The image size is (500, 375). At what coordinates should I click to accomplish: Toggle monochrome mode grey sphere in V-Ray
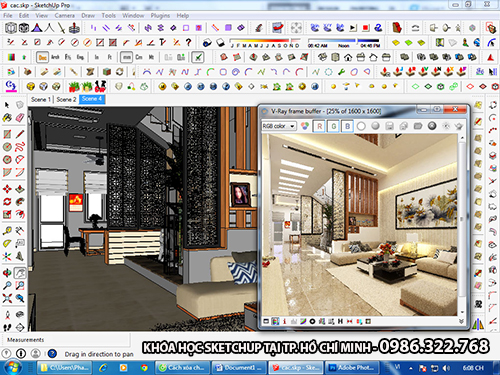click(x=375, y=126)
